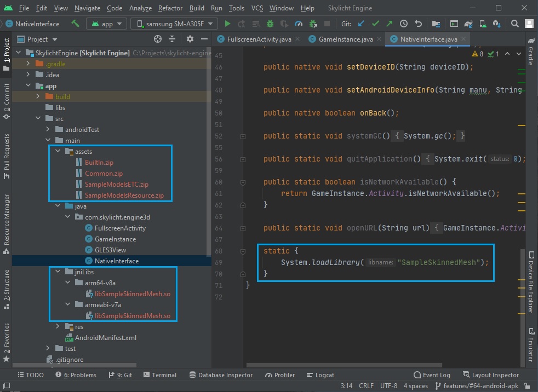Screen dimensions: 538x392
Task: Click the Git Rollback icon
Action: pos(418,24)
